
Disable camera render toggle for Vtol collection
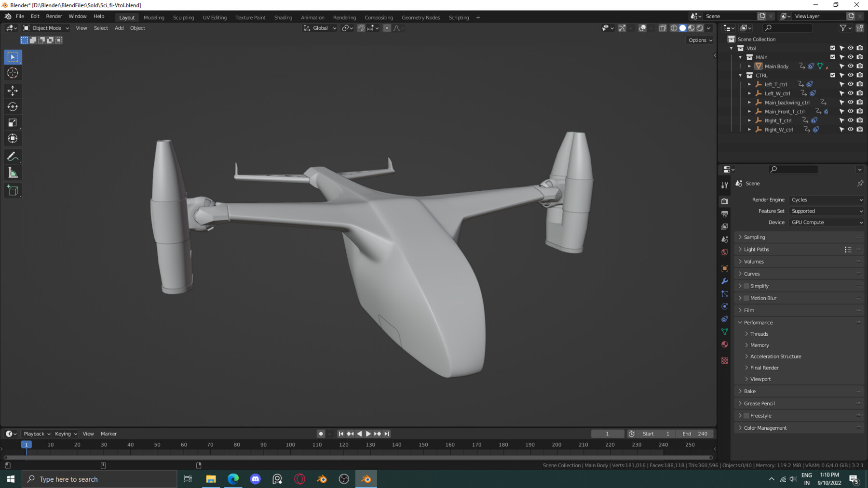coord(859,48)
